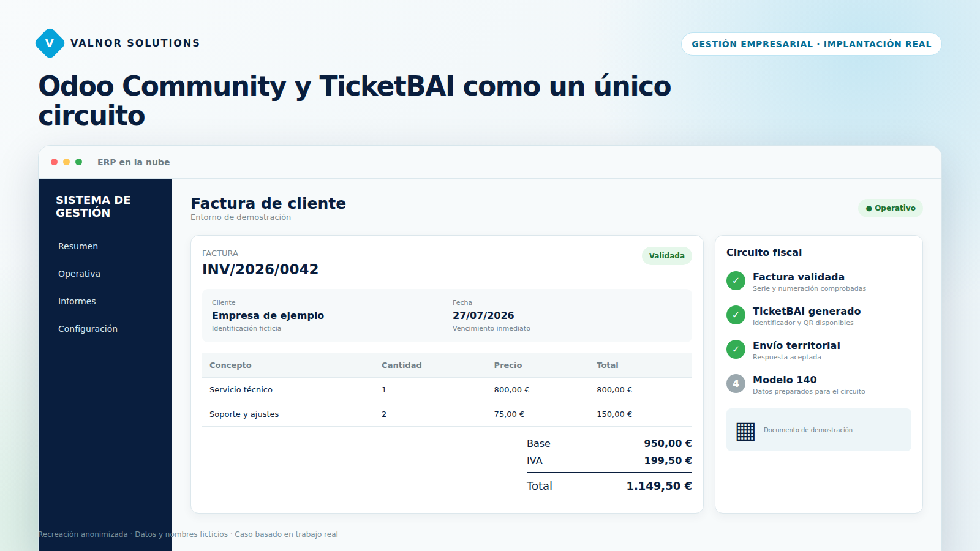Click the Identificación ficticia note
The width and height of the screenshot is (980, 551).
click(246, 329)
